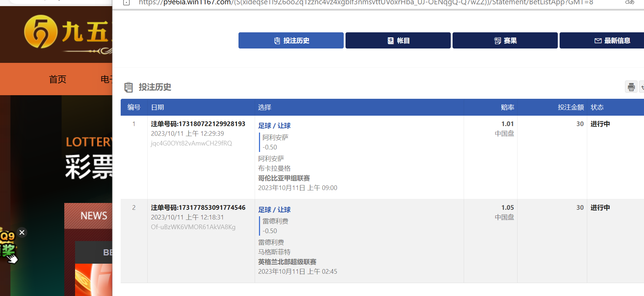
Task: Click match time 2023年10月11日 上午 09:00
Action: click(x=298, y=188)
